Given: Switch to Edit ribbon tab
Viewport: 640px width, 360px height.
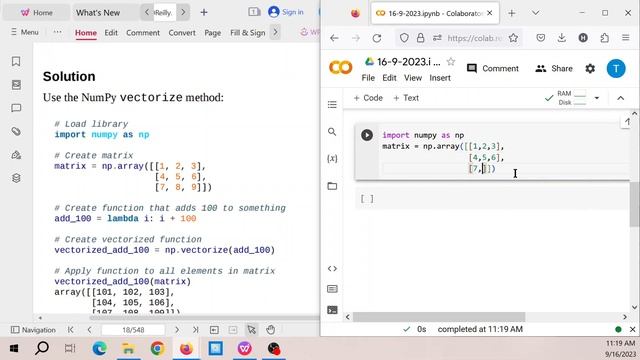Looking at the screenshot, I should click(x=111, y=33).
